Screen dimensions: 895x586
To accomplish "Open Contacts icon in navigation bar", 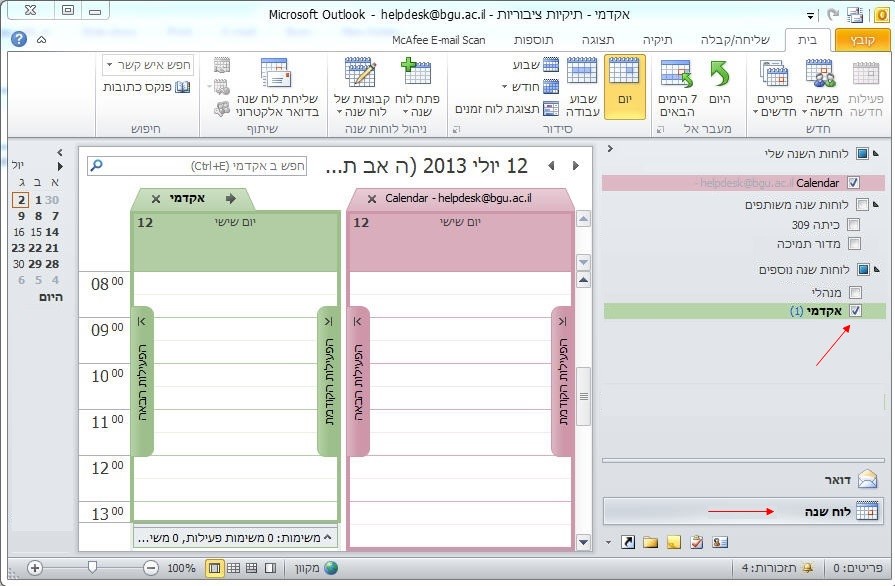I will coord(720,542).
